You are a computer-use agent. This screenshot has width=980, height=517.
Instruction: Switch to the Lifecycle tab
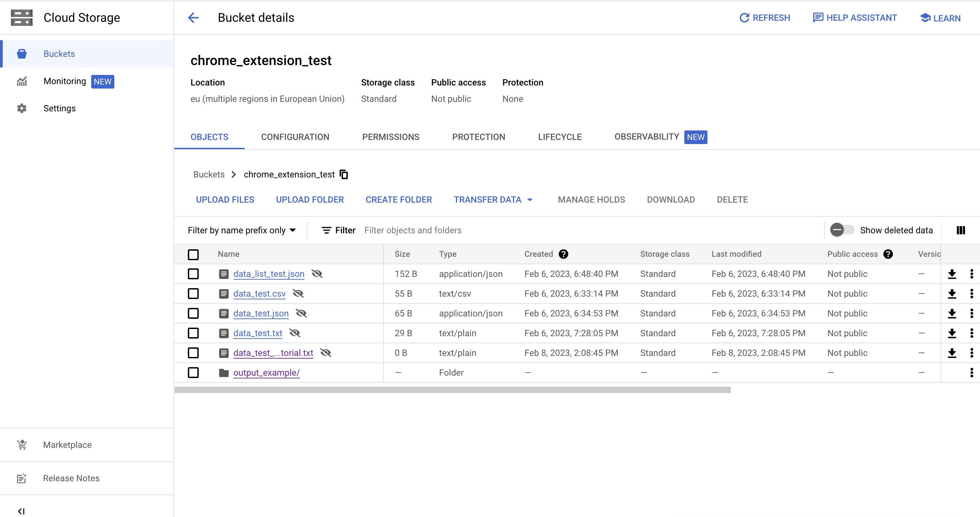560,137
